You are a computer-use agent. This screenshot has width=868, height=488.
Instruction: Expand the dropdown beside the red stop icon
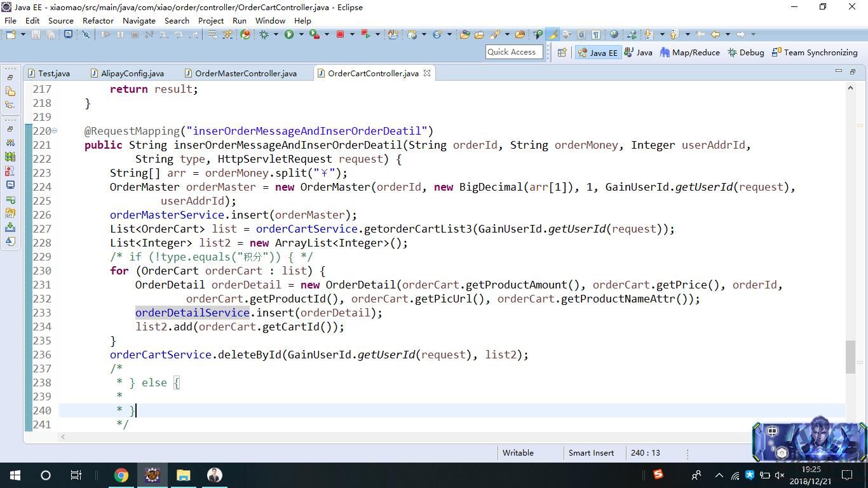pos(351,34)
